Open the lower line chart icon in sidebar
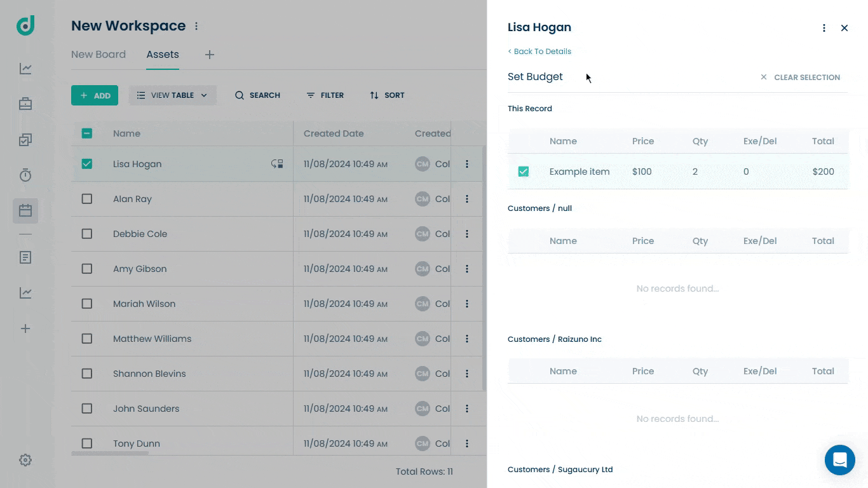 (x=25, y=293)
